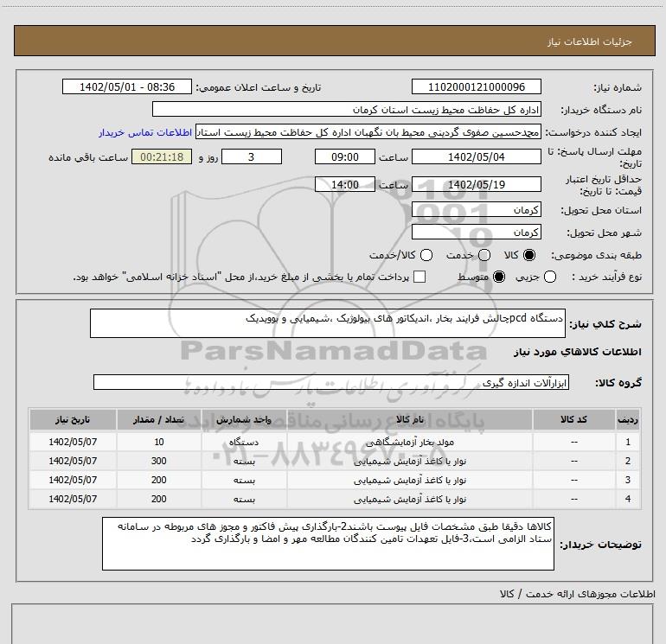The image size is (666, 644).
Task: Click the countdown timer 00:21:18
Action: [162, 156]
